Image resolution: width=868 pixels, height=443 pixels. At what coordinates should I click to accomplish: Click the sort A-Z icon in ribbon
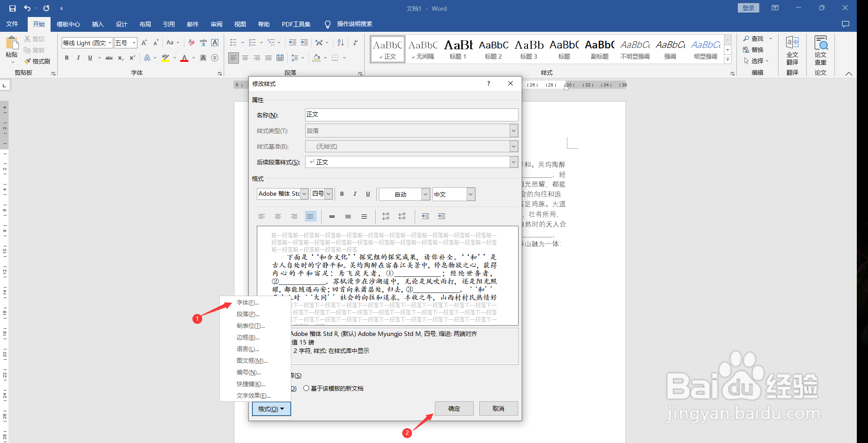point(340,43)
